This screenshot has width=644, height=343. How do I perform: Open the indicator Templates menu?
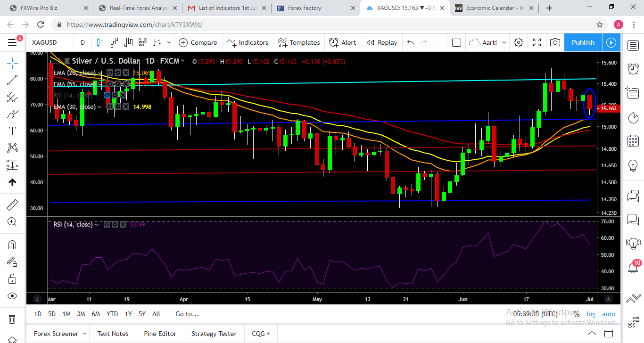pyautogui.click(x=299, y=42)
